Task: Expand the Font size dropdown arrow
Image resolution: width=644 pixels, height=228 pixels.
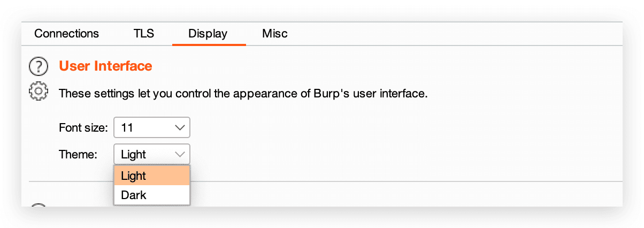Action: tap(180, 128)
